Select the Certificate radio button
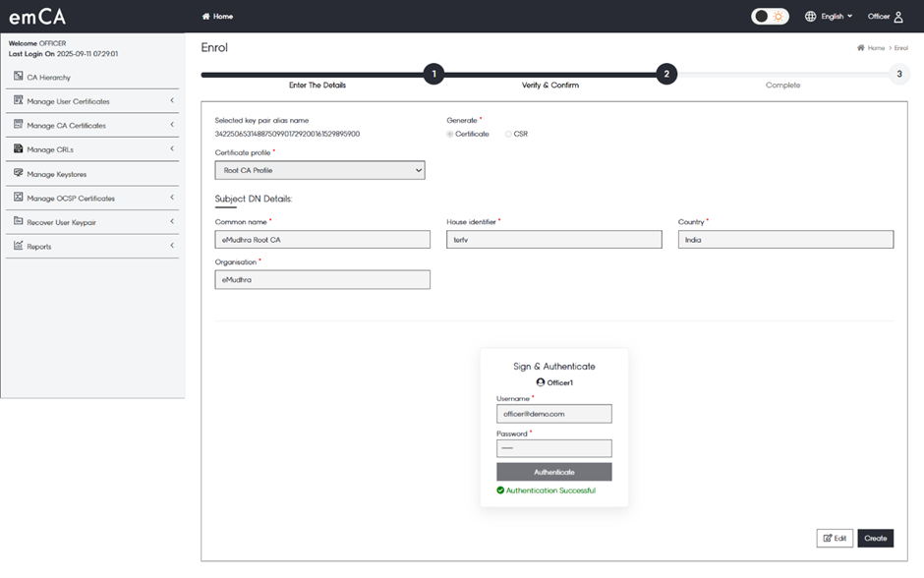The height and width of the screenshot is (578, 924). [x=450, y=134]
